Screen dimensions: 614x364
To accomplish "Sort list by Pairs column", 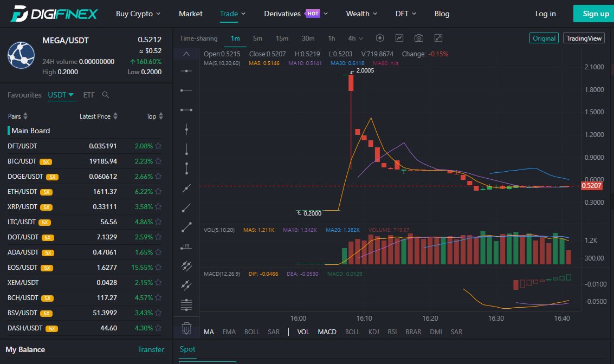I will coord(18,116).
